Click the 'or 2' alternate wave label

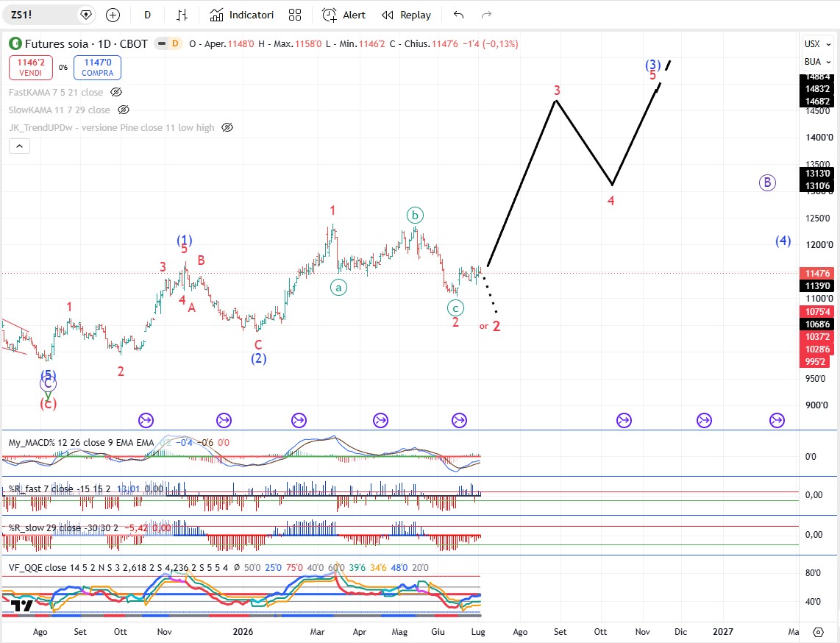(x=490, y=326)
